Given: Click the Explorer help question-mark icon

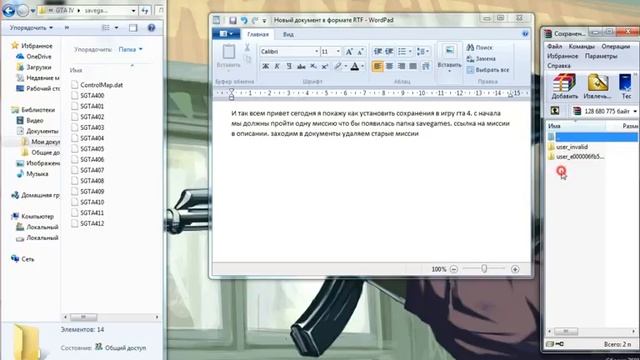Looking at the screenshot, I should 151,28.
